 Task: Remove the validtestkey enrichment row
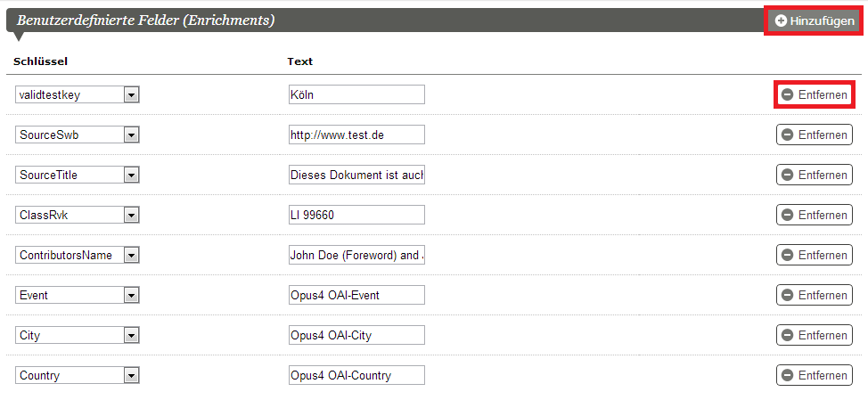pos(815,94)
